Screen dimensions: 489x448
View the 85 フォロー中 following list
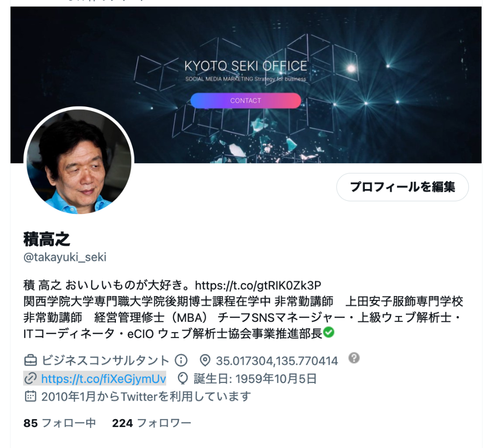pos(60,423)
